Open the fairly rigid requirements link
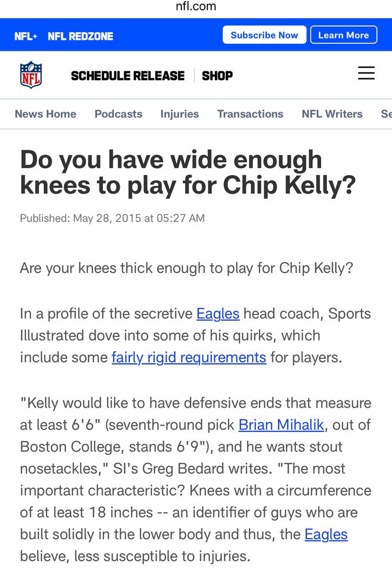 pos(189,358)
